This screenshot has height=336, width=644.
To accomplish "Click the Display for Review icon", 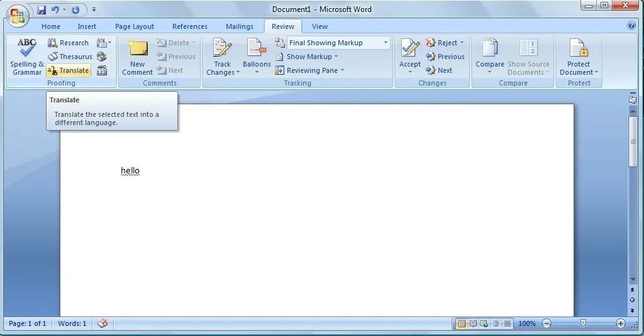I will [280, 43].
